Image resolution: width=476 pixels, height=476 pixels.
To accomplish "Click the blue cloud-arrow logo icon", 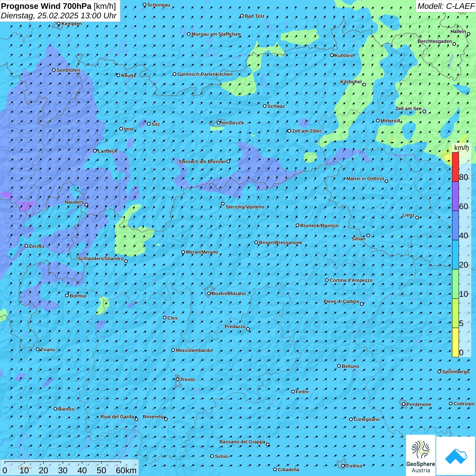I will 456,456.
